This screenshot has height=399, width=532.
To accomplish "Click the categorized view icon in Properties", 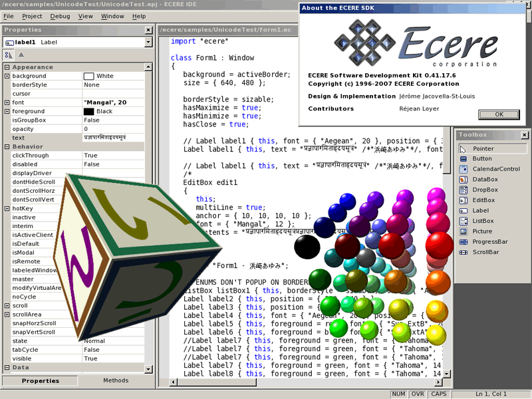I will [x=9, y=55].
